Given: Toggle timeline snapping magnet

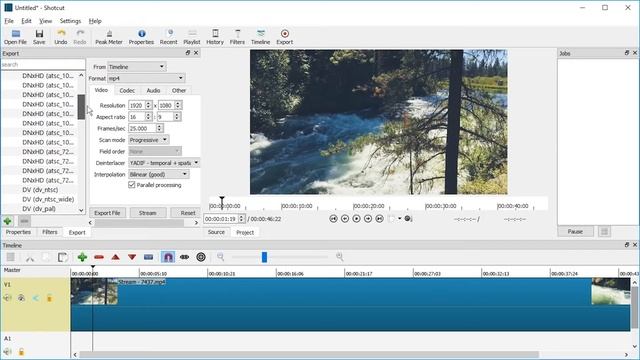Looking at the screenshot, I should click(168, 257).
